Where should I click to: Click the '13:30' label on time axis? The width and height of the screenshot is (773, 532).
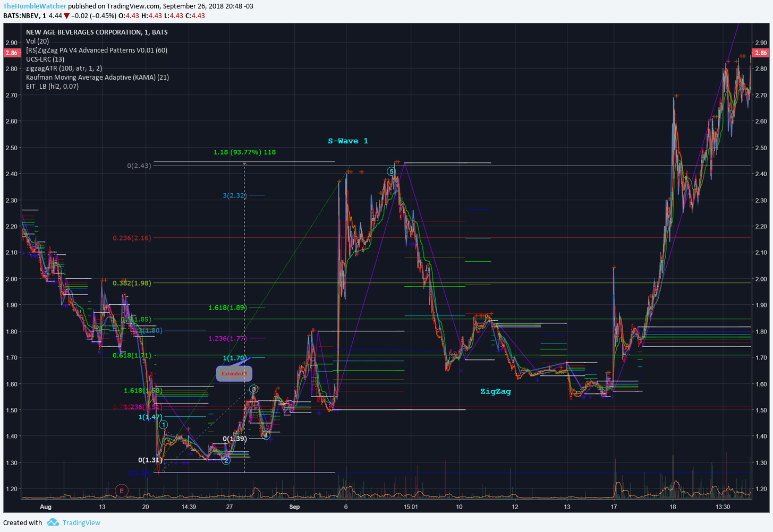pyautogui.click(x=723, y=507)
